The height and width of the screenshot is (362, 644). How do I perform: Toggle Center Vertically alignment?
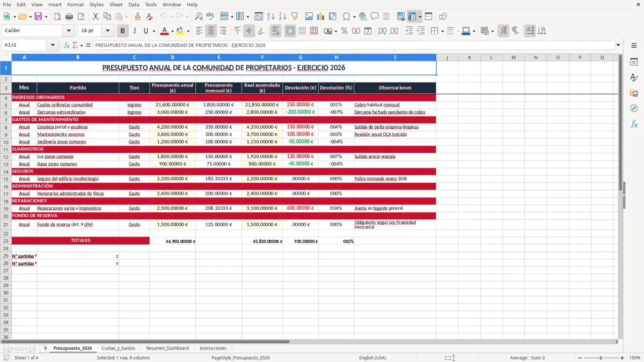pos(249,31)
